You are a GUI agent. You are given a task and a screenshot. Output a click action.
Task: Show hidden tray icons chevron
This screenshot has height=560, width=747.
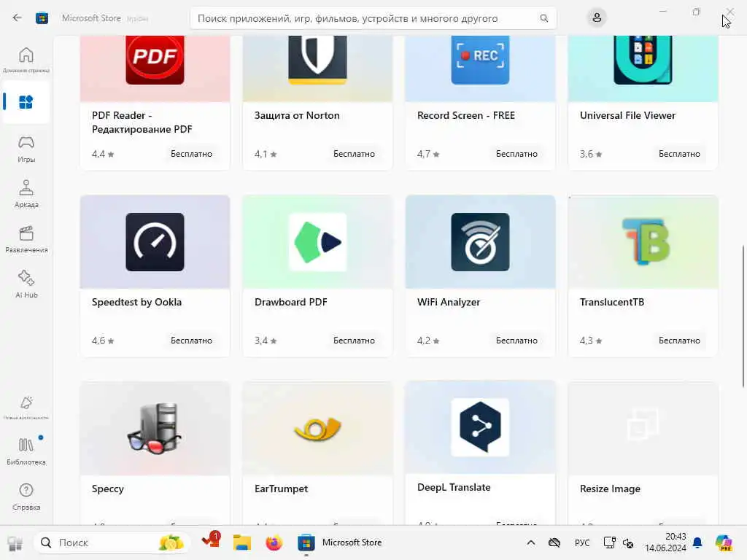point(531,542)
